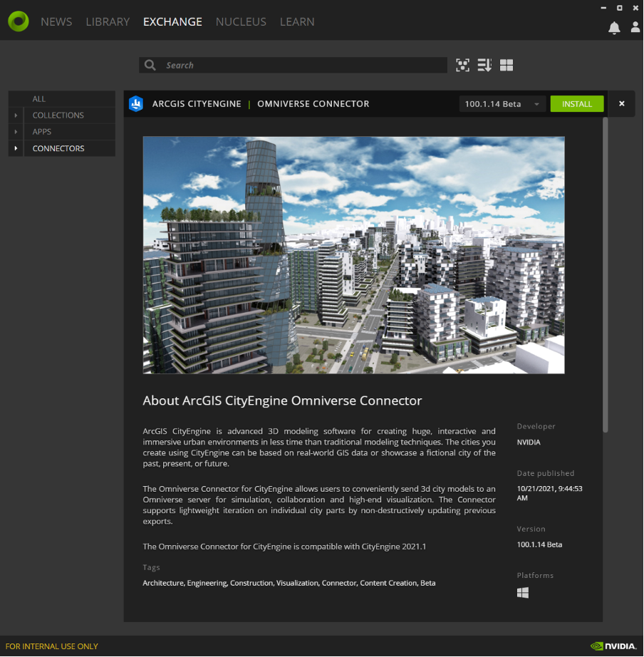
Task: Click the green INSTALL button
Action: click(x=577, y=103)
